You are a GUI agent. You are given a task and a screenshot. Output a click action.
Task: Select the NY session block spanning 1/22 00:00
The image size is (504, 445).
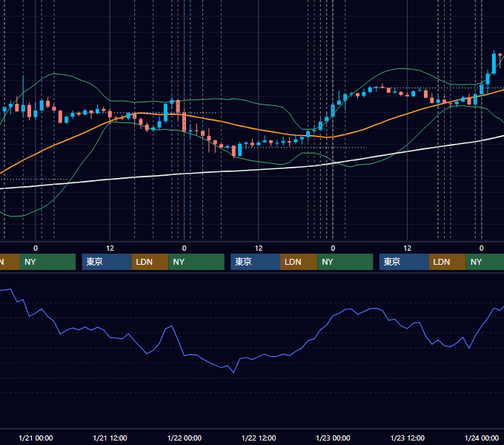click(196, 262)
